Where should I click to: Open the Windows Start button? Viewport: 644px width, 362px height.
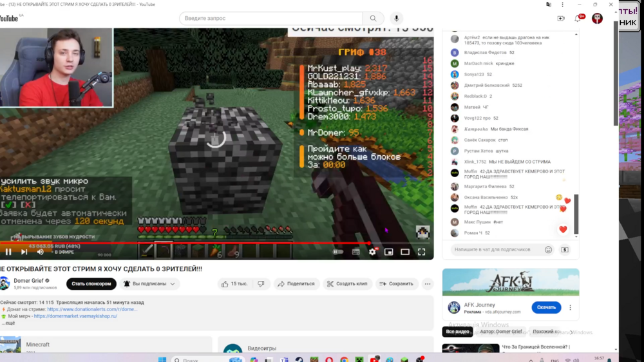[x=162, y=359]
